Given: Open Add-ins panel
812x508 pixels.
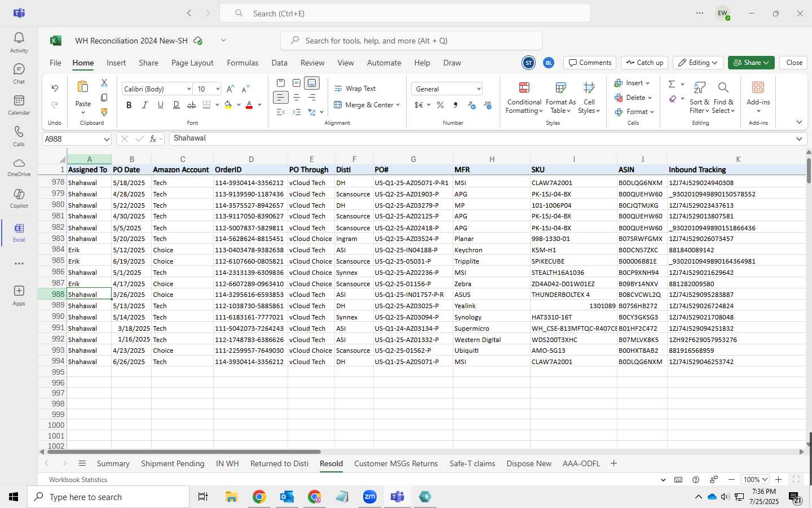Looking at the screenshot, I should (758, 97).
